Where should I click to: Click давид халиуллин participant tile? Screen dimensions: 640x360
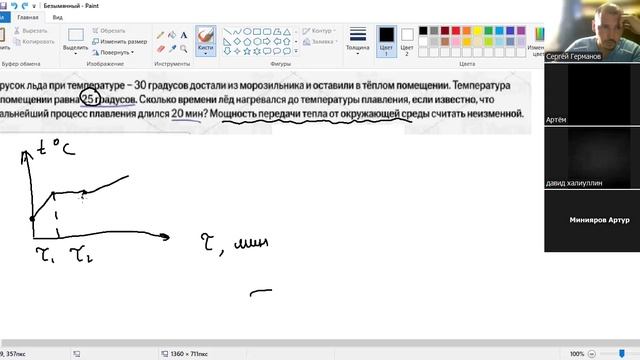(592, 158)
